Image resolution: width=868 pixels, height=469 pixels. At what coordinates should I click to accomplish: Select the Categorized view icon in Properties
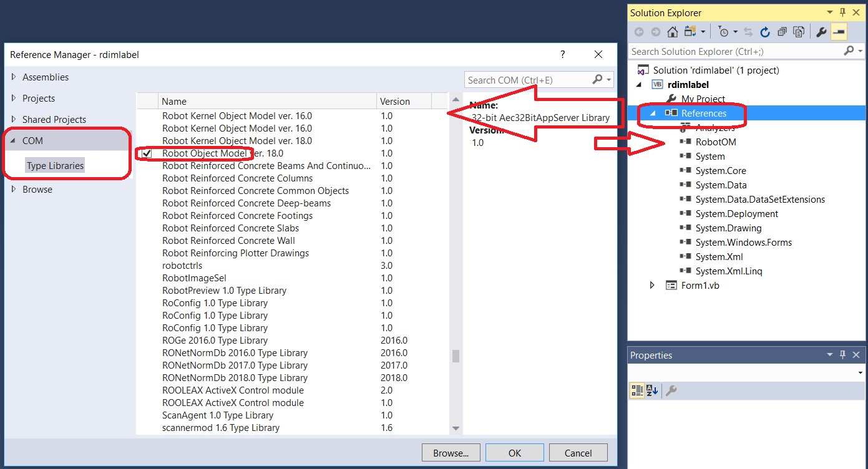click(637, 390)
